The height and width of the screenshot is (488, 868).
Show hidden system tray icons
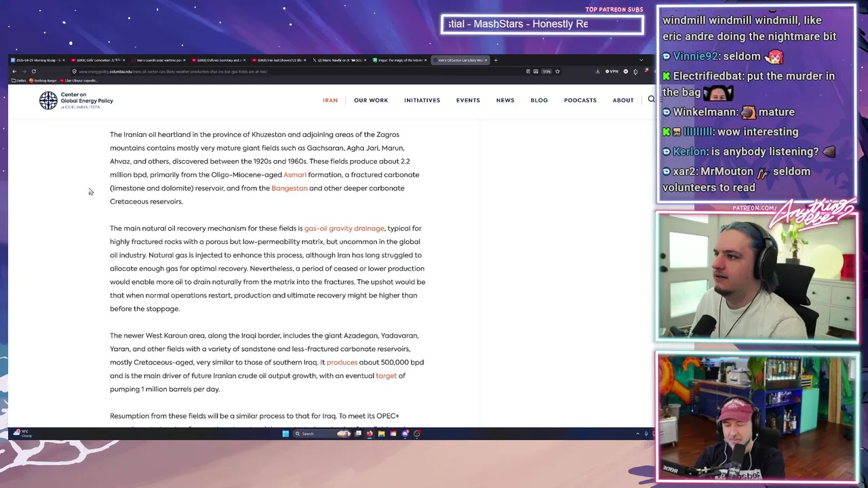click(x=637, y=434)
